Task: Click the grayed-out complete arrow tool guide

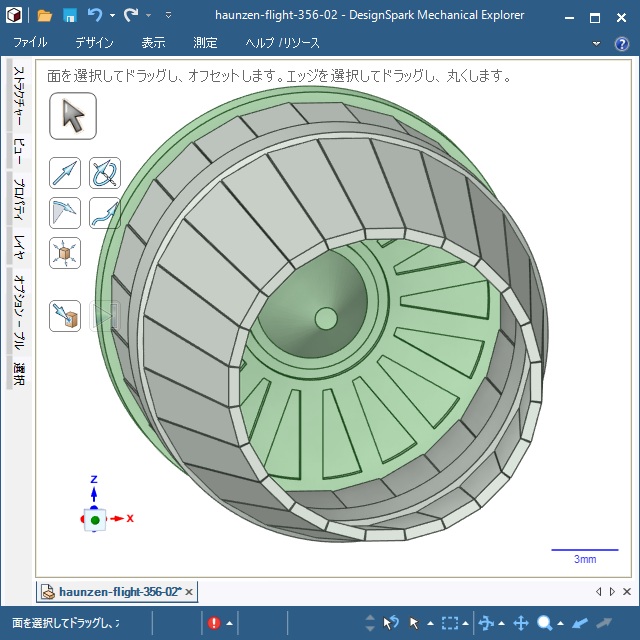Action: tap(105, 316)
